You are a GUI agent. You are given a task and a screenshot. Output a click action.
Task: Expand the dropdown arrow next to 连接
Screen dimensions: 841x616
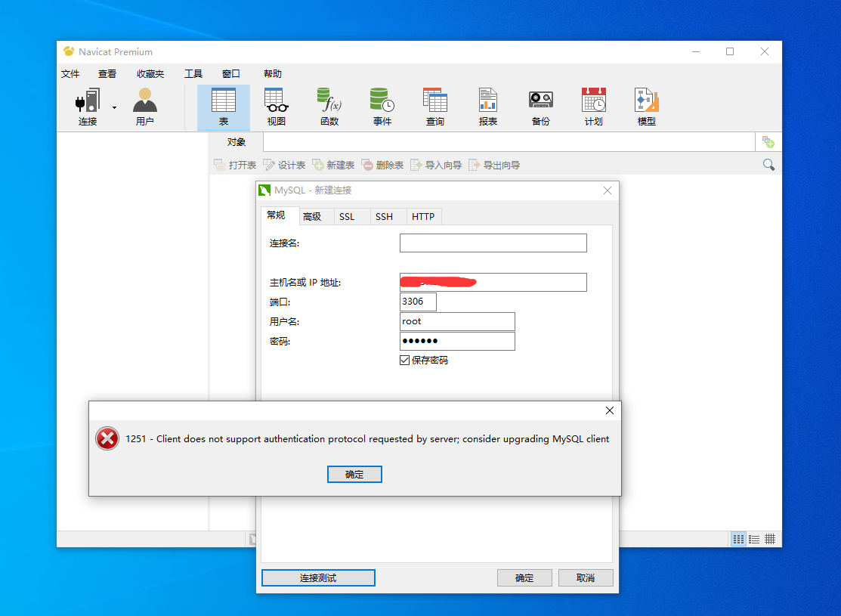coord(115,107)
